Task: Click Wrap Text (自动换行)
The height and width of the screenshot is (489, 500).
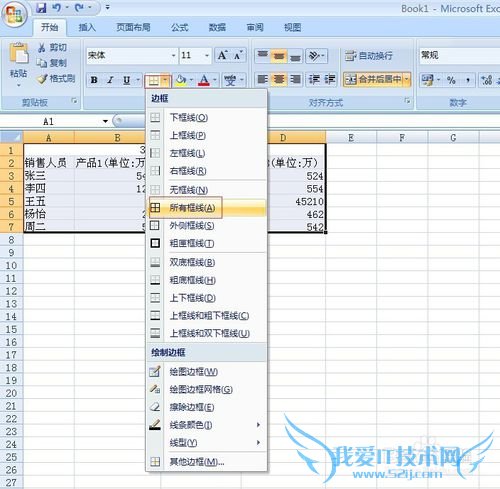Action: (x=369, y=56)
